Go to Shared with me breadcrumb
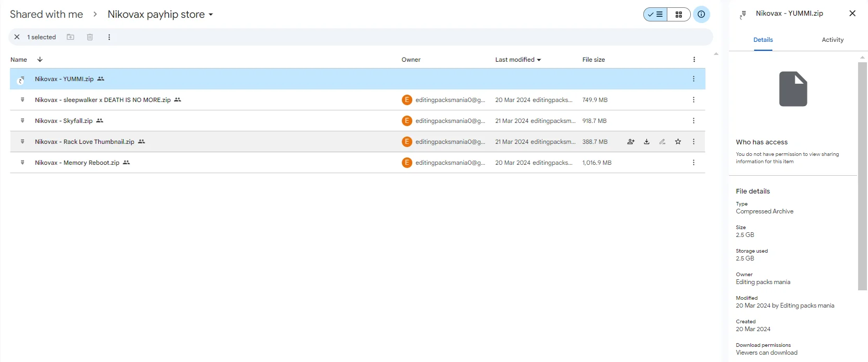This screenshot has width=868, height=362. pos(47,15)
